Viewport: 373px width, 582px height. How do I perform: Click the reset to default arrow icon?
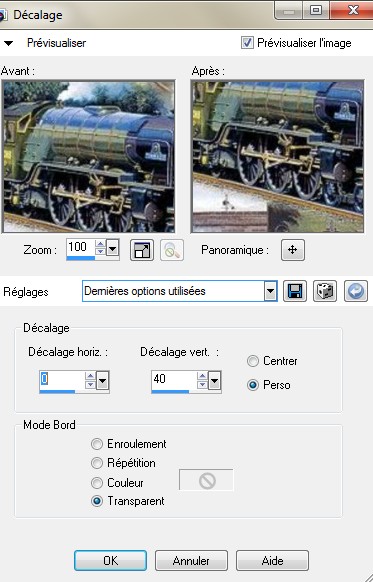point(356,291)
